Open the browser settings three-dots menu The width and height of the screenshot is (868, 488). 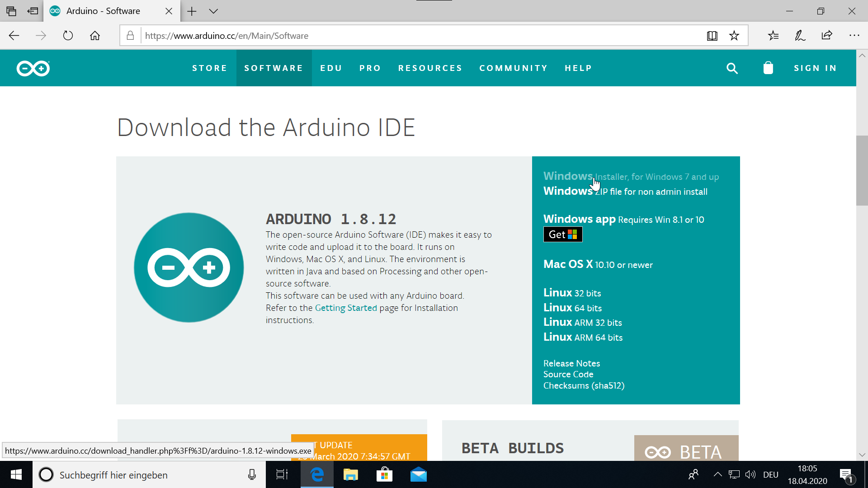point(854,36)
